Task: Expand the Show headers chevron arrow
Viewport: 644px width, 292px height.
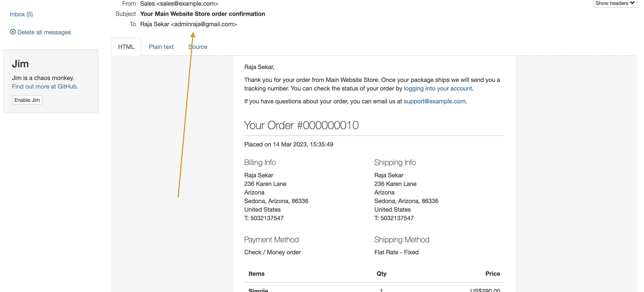Action: tap(632, 3)
